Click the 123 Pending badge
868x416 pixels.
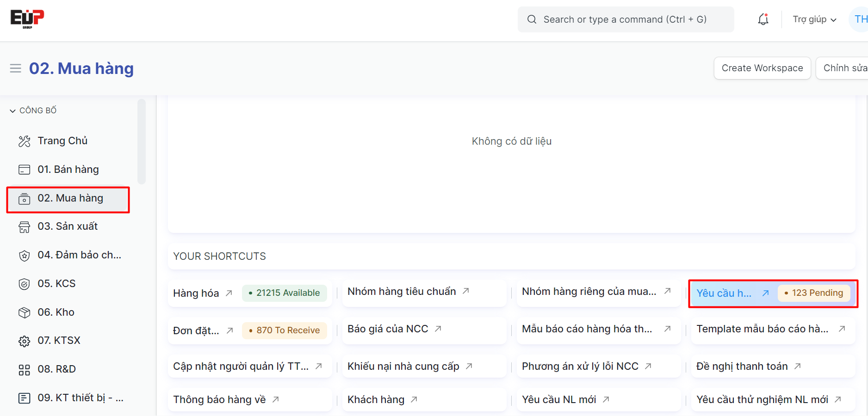[x=814, y=293]
